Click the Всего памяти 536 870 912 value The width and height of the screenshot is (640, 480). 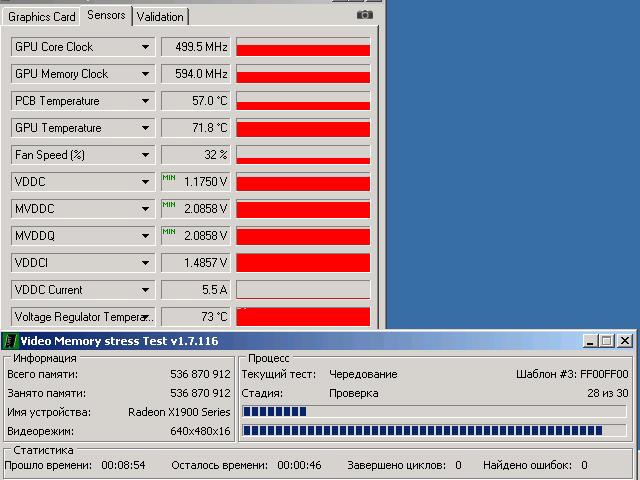pyautogui.click(x=200, y=374)
